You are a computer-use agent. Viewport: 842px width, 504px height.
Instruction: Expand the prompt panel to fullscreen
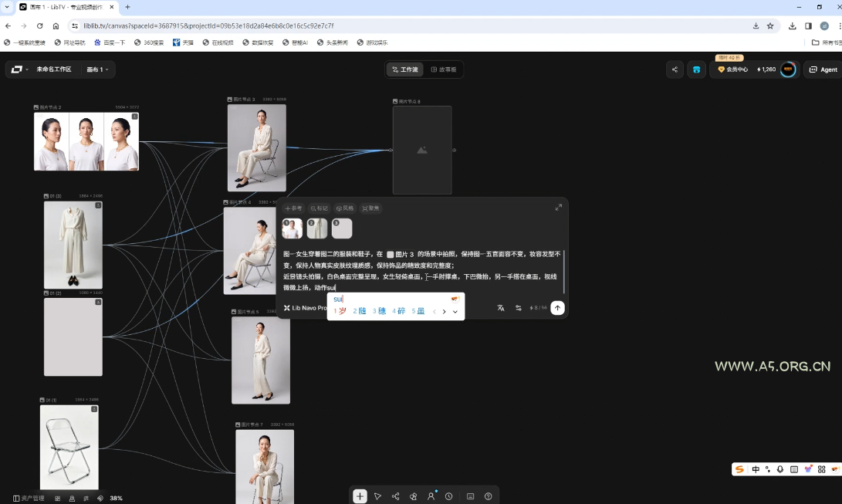(x=559, y=207)
